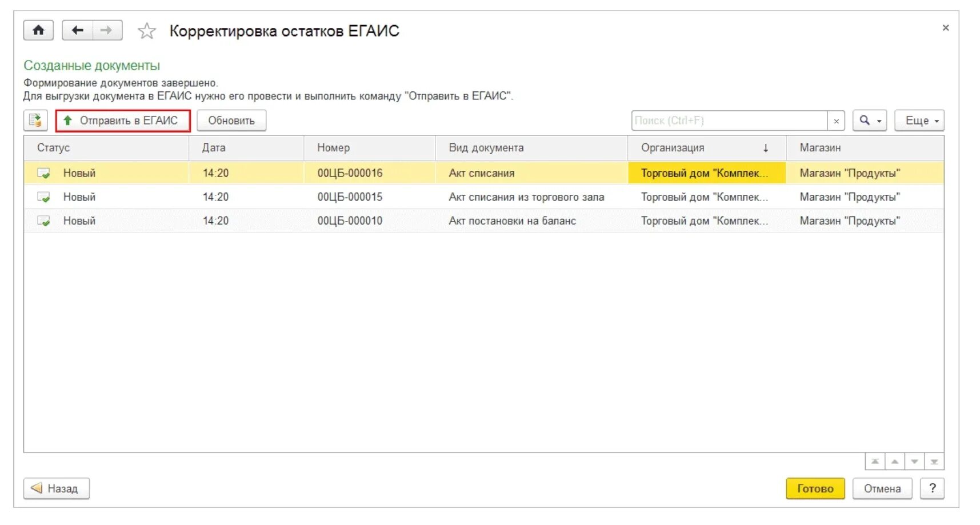Clear the search field with the x
The width and height of the screenshot is (980, 525).
pos(836,121)
